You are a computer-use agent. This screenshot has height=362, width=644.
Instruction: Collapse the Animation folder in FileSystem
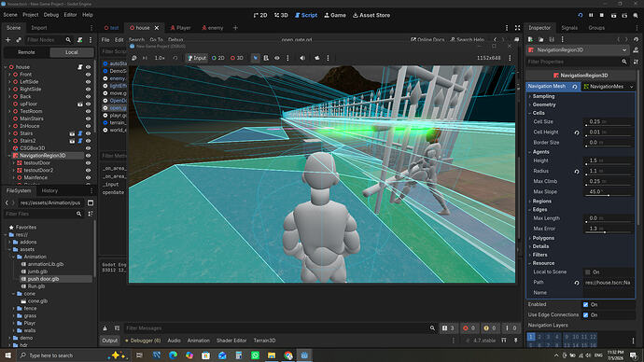[14, 257]
